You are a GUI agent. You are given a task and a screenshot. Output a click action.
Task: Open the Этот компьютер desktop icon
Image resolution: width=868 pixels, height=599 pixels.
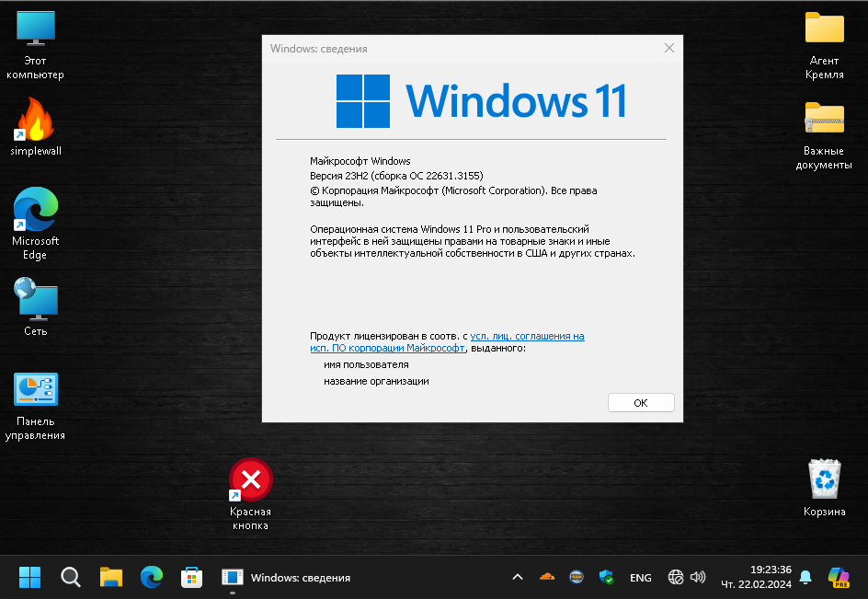pos(36,44)
